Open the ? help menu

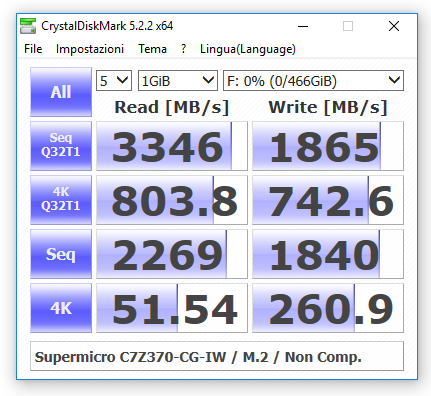click(183, 49)
